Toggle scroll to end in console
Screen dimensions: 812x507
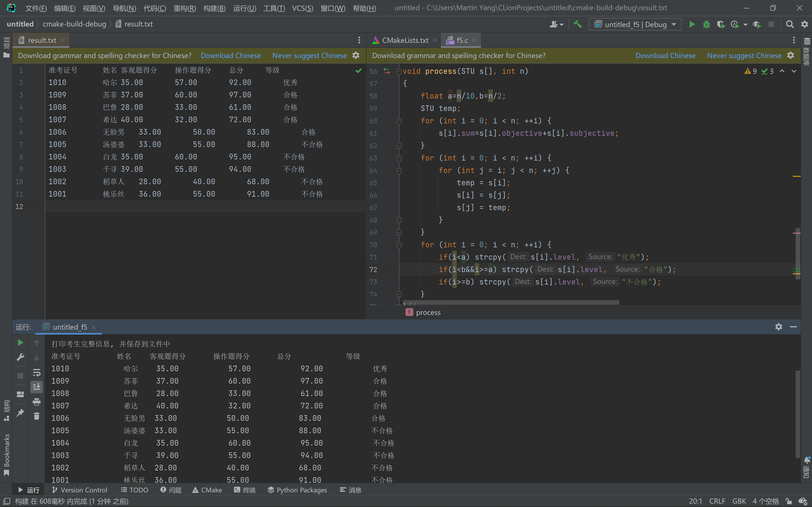click(37, 387)
